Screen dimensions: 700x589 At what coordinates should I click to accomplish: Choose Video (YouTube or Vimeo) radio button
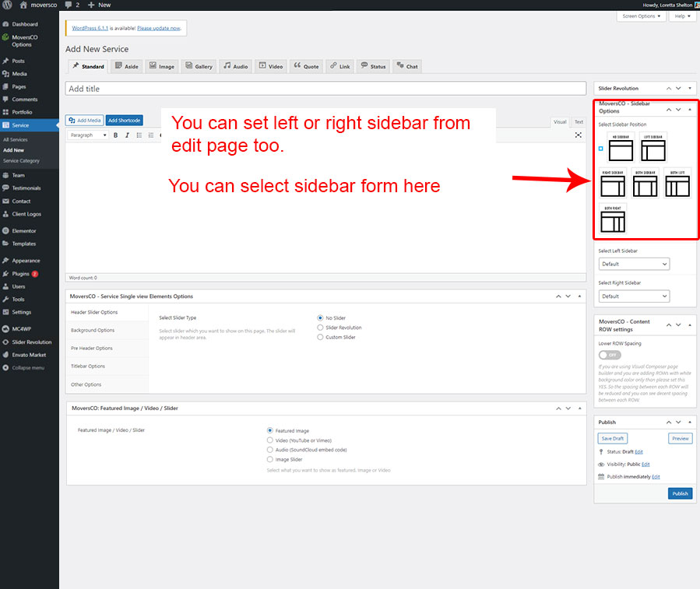[x=270, y=440]
